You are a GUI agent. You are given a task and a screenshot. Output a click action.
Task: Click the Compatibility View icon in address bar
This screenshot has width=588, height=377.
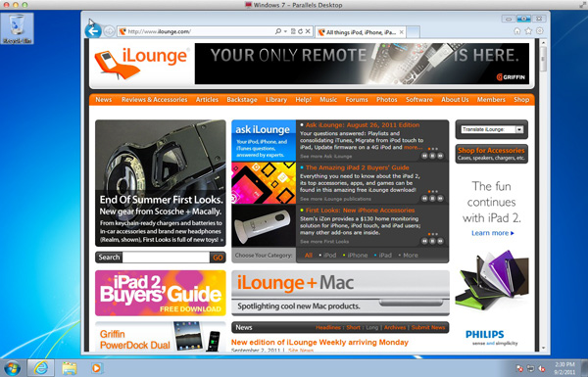[x=293, y=31]
